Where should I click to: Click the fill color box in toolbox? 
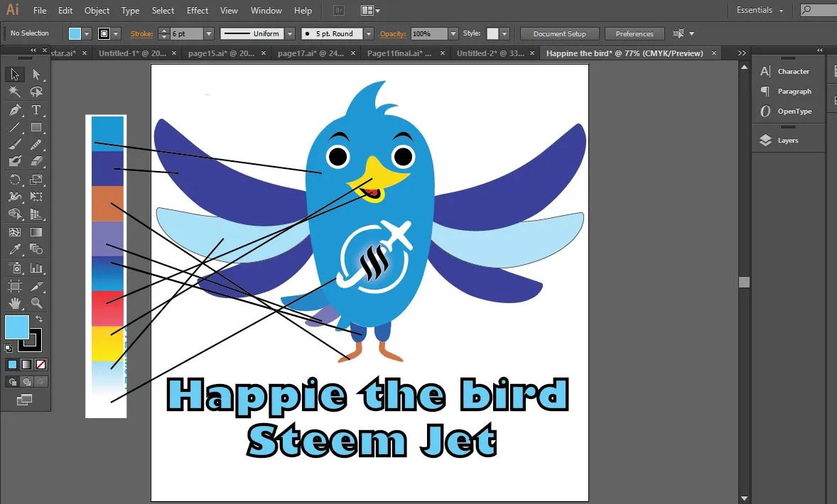tap(16, 327)
